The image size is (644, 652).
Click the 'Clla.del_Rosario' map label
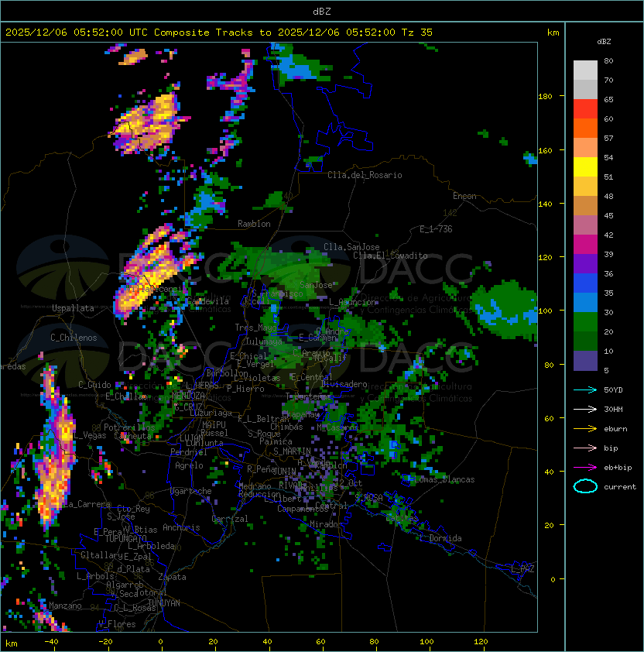pyautogui.click(x=365, y=175)
